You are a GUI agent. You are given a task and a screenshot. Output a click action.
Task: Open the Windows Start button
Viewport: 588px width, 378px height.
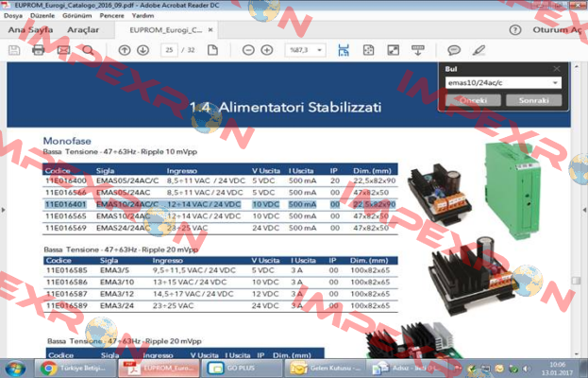[x=15, y=369]
